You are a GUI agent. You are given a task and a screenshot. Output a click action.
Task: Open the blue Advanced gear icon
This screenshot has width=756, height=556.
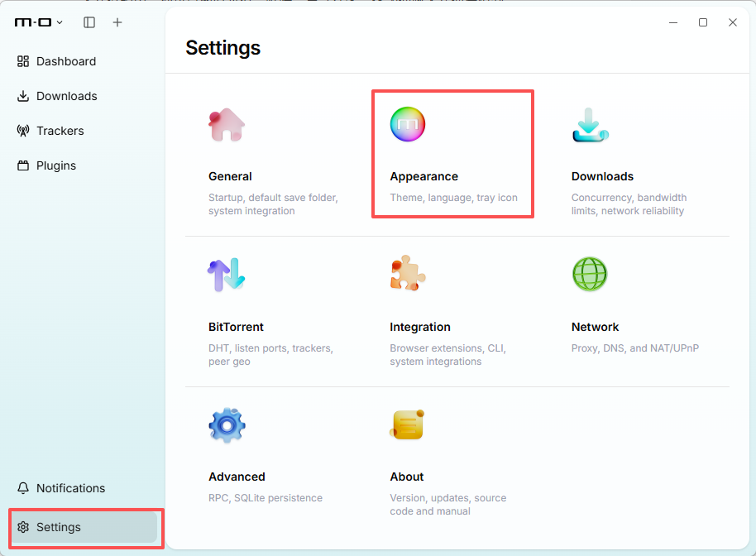pyautogui.click(x=227, y=425)
